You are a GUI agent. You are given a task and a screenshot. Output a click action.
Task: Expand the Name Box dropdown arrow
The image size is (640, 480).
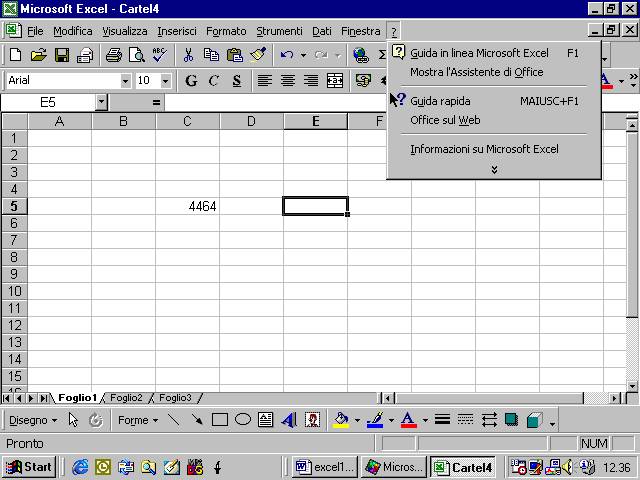coord(101,102)
